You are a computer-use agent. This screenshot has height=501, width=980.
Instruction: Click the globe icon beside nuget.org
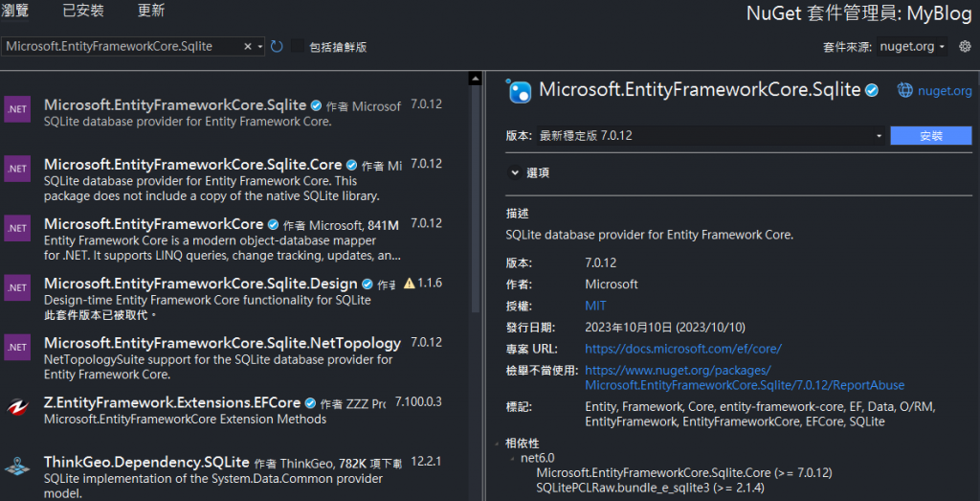pyautogui.click(x=905, y=91)
